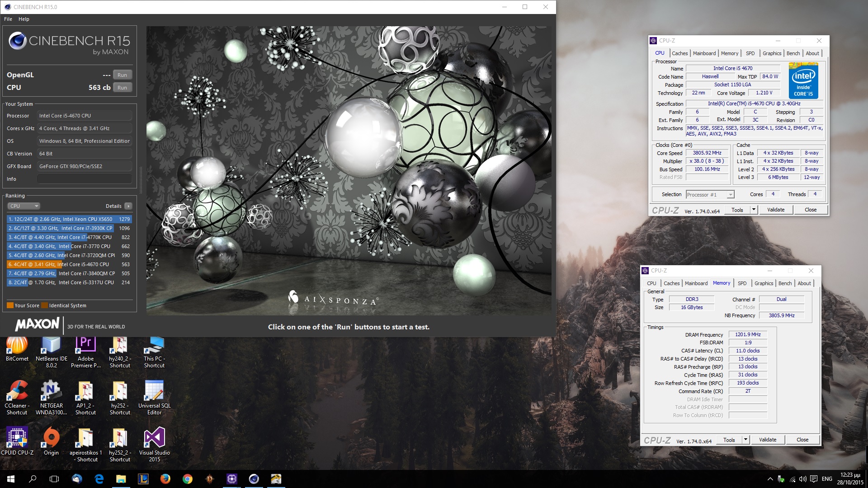Switch to Mainboard tab in upper CPU-Z

[x=704, y=53]
